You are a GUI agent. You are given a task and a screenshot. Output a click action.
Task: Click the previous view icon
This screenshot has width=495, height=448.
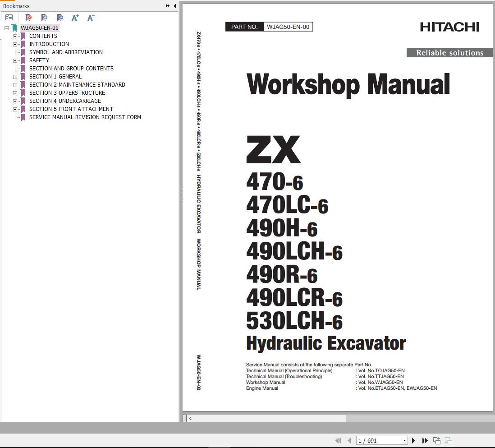pos(437,440)
